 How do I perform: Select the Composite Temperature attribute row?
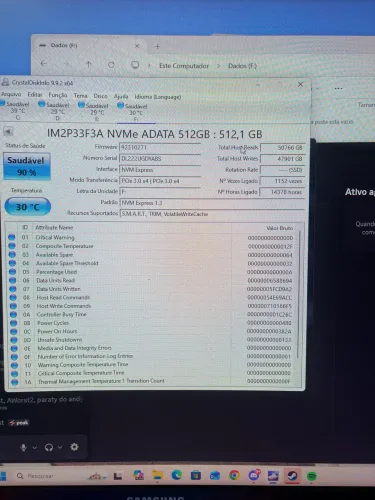[151, 246]
